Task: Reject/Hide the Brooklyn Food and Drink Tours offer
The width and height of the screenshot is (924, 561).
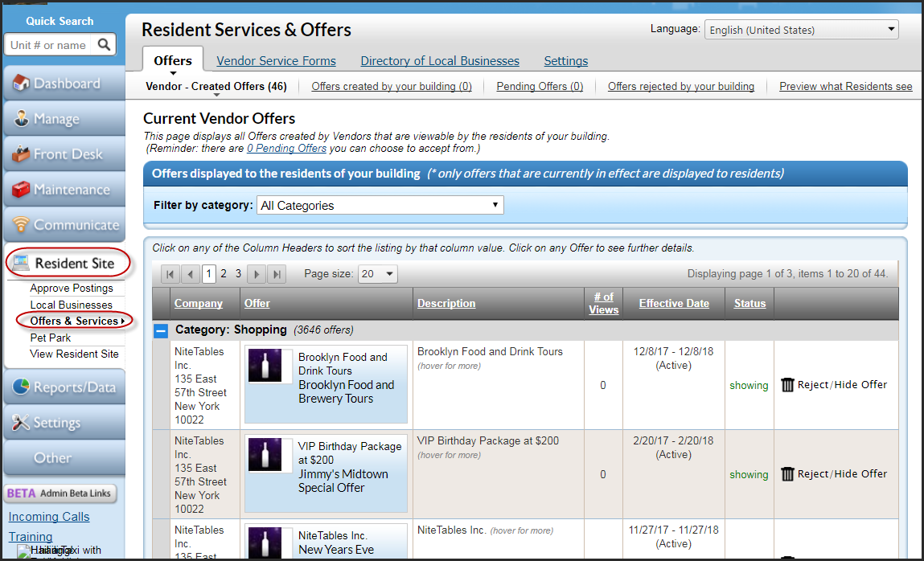Action: [841, 384]
